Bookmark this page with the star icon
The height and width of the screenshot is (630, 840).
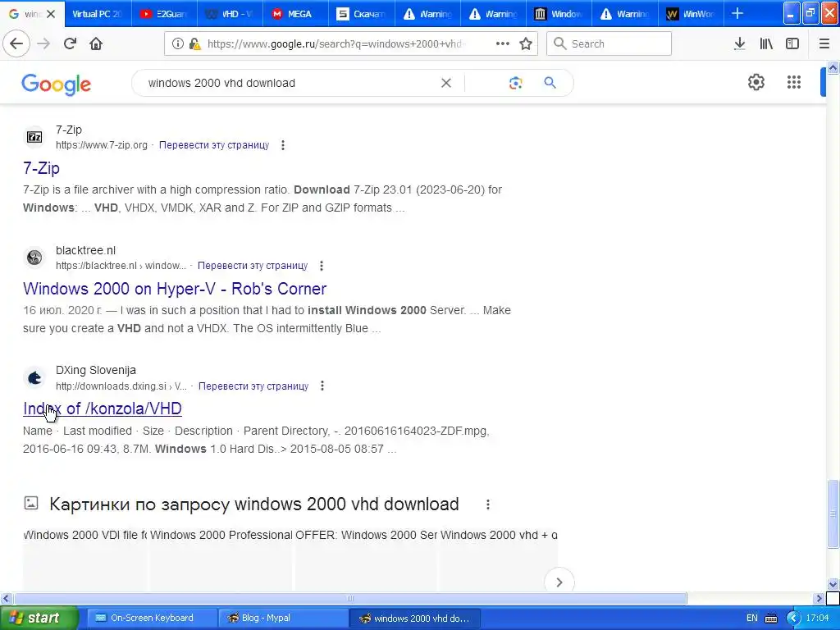526,44
